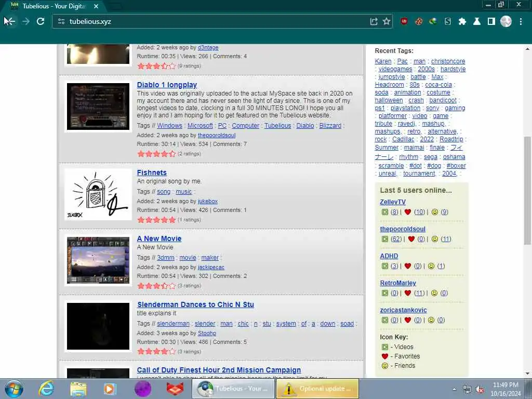Click the tournament recent tag
Viewport: 532px width, 399px height.
pos(419,174)
